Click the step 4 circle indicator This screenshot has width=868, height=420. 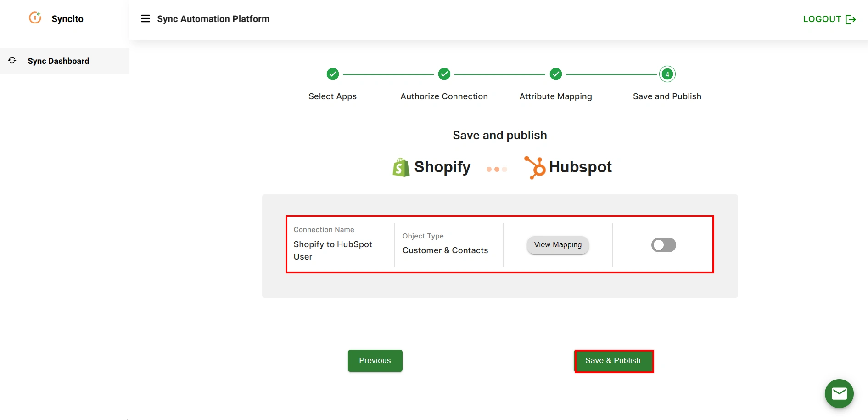point(667,74)
